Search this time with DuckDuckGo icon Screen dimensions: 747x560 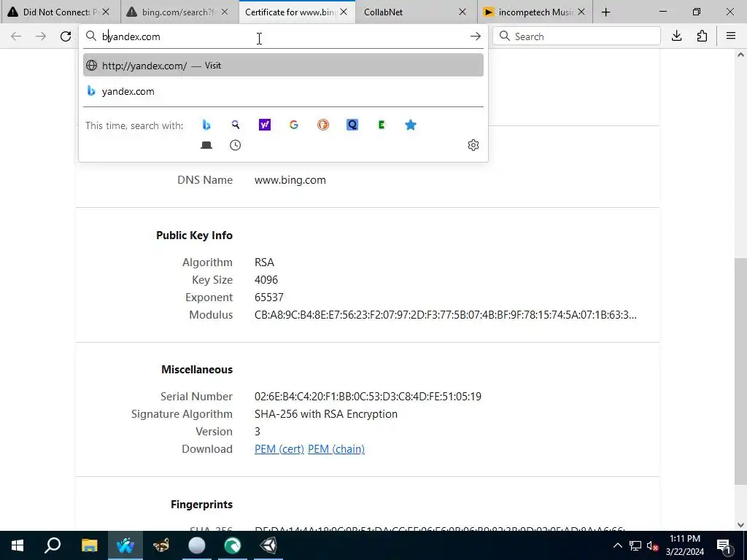tap(323, 125)
